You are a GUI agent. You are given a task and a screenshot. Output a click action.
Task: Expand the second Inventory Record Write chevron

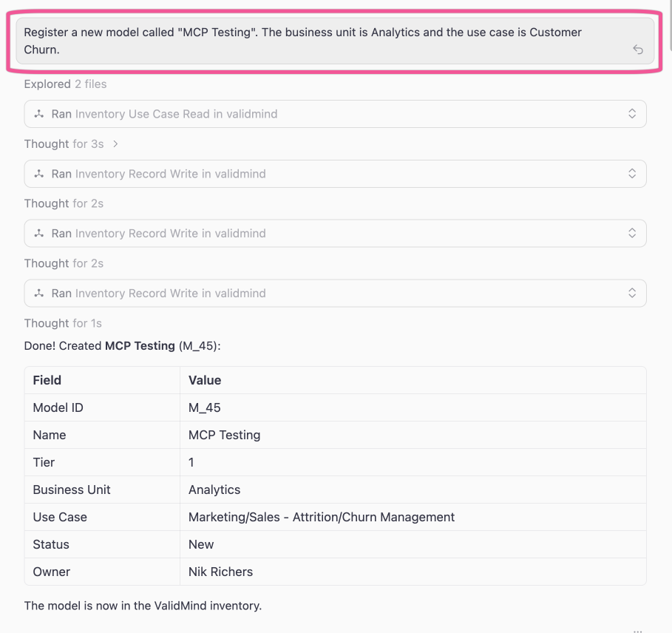[x=632, y=233]
